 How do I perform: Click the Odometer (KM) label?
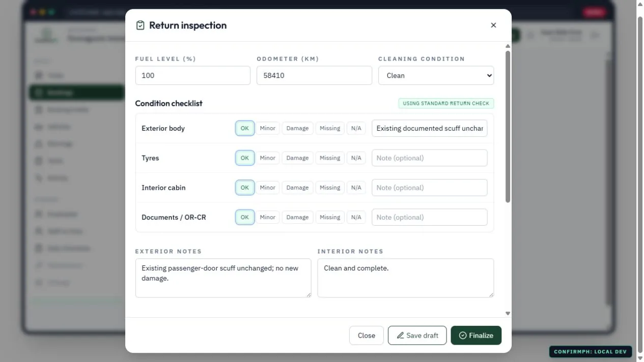pos(288,59)
